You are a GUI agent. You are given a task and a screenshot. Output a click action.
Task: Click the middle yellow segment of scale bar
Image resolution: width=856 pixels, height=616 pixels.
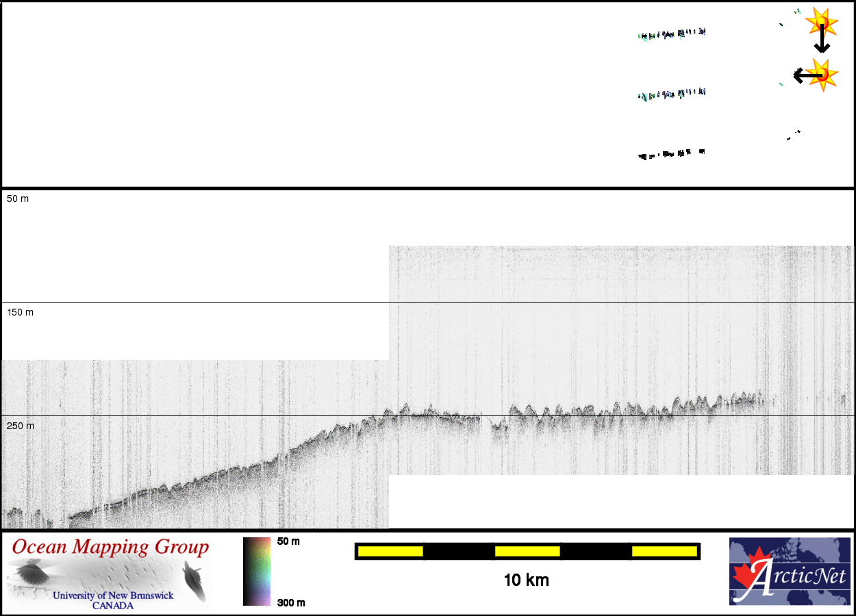coord(527,551)
